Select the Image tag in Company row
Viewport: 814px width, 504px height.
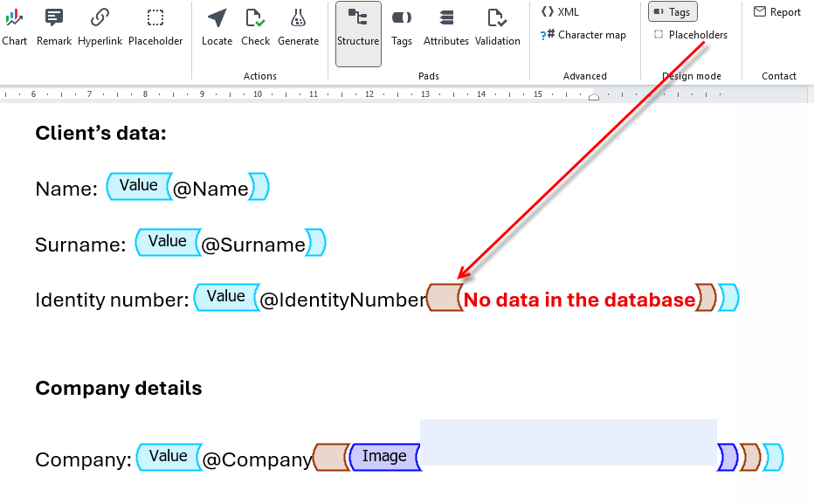coord(385,458)
